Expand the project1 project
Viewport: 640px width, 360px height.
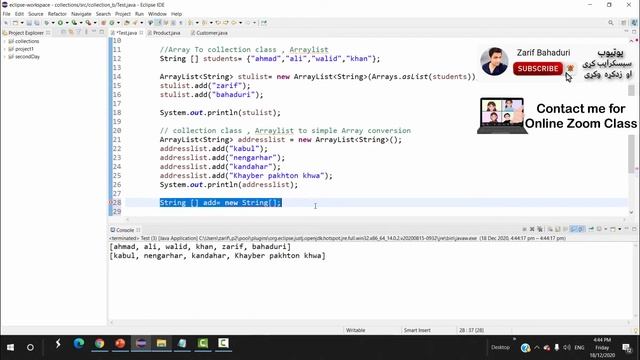[x=4, y=49]
